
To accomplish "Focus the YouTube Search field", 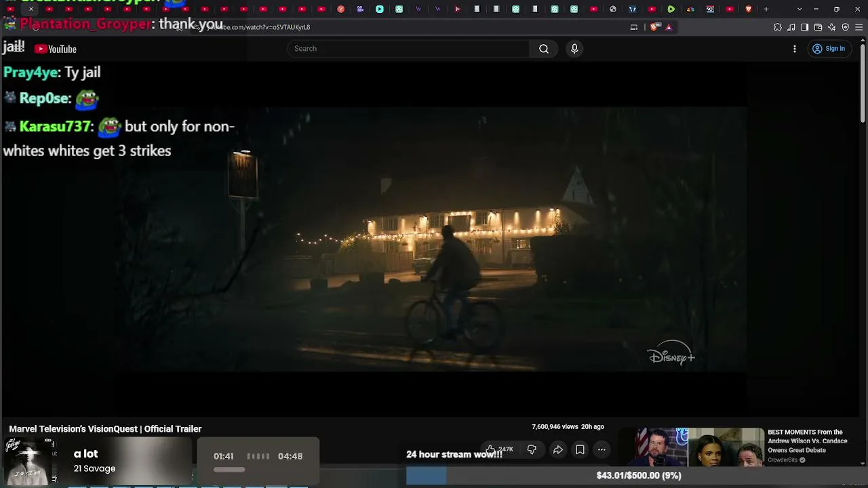I will [x=408, y=49].
